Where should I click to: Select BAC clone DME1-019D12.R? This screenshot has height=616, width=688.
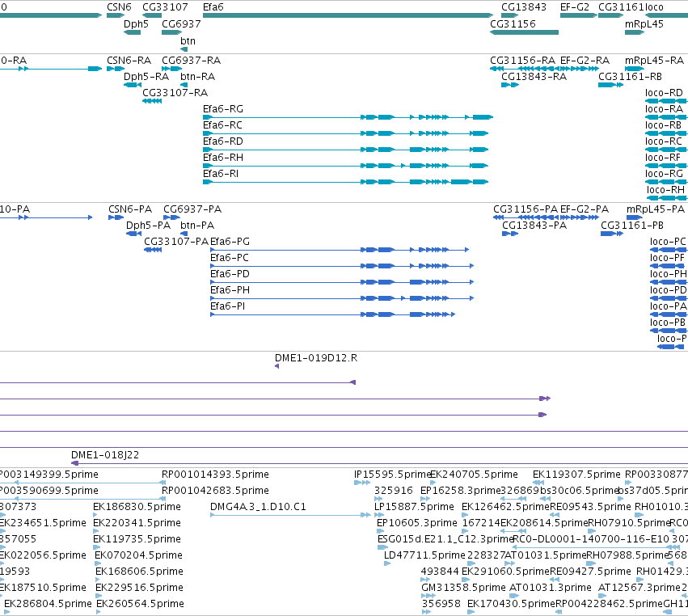point(316,358)
